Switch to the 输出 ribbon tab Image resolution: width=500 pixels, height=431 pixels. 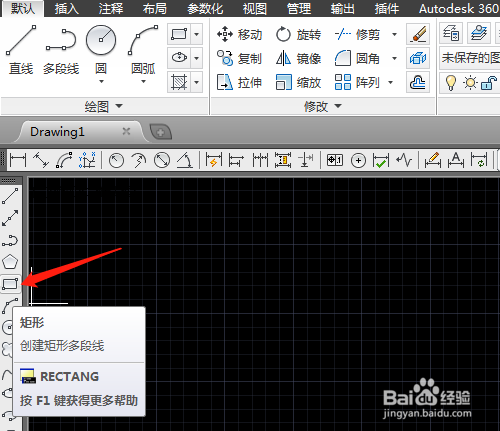[x=343, y=8]
